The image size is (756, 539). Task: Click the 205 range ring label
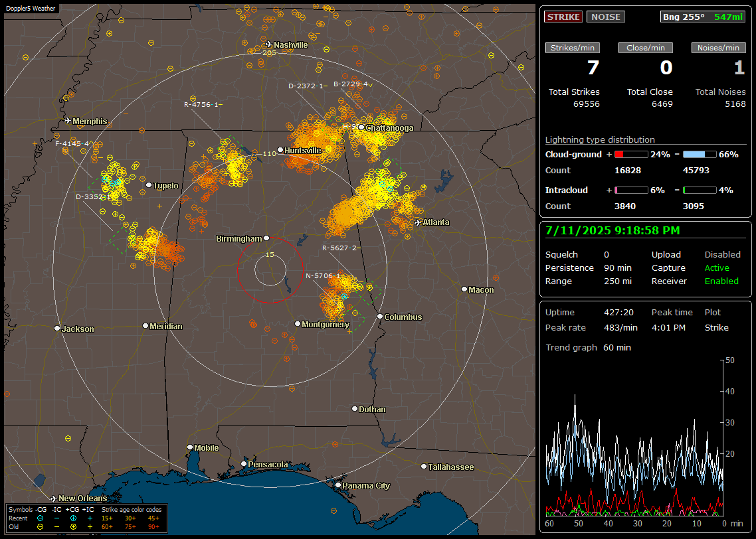[270, 53]
